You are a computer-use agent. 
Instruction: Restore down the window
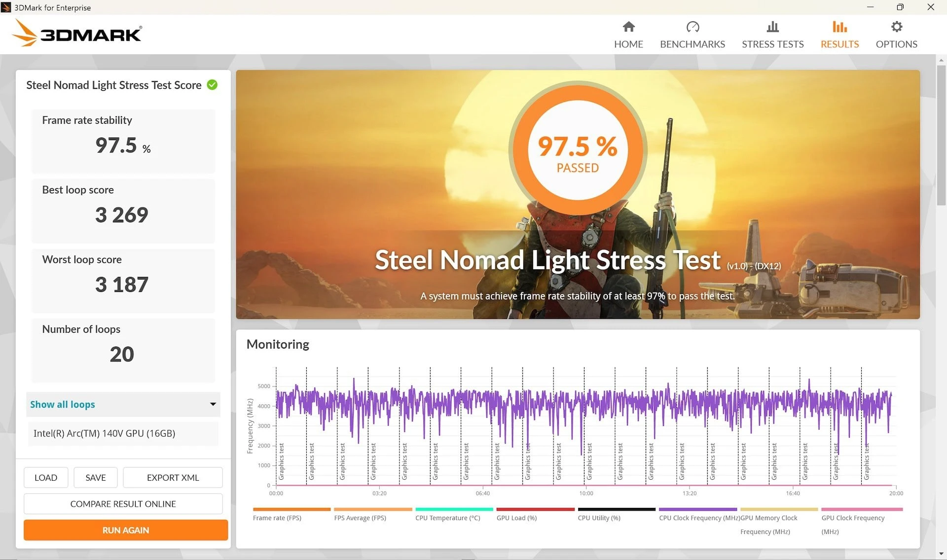pos(900,7)
